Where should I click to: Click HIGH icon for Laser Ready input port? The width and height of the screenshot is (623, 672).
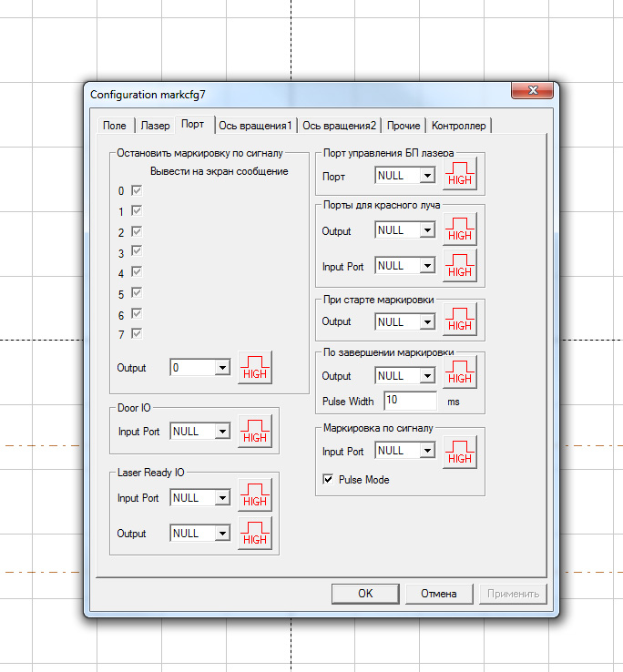pyautogui.click(x=255, y=497)
